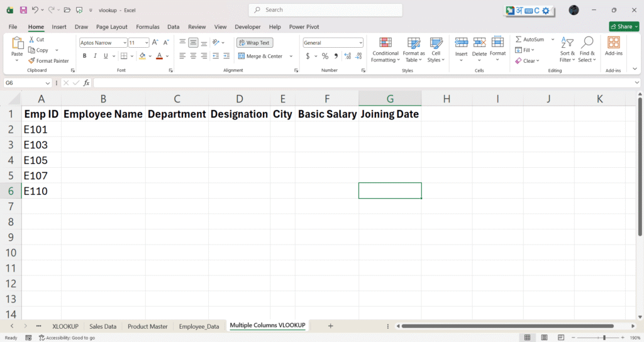Toggle italic formatting
Viewport: 644px width, 342px height.
(x=95, y=56)
